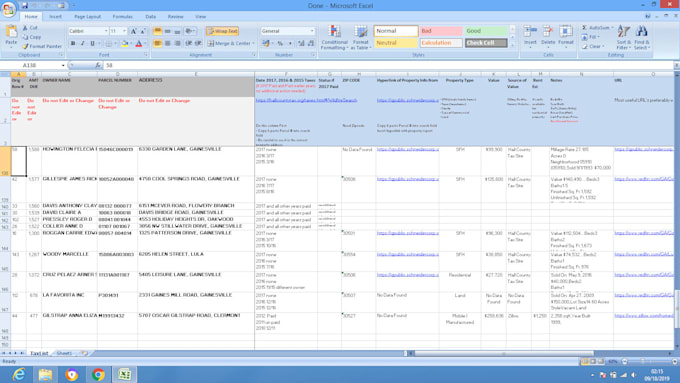Apply the Good cell style
Screen dimensions: 680x383
[x=486, y=31]
